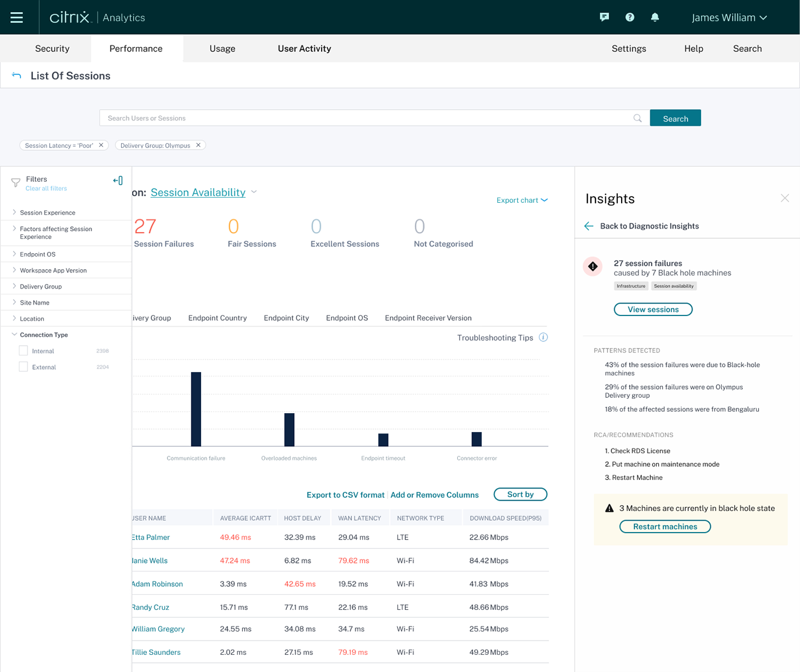Click Export to CSV format link
This screenshot has width=800, height=672.
345,495
